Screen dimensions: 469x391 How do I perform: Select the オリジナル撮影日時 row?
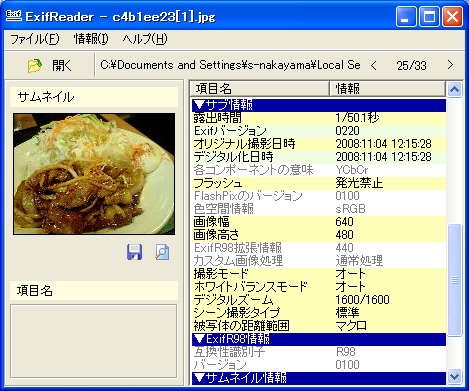pos(319,144)
